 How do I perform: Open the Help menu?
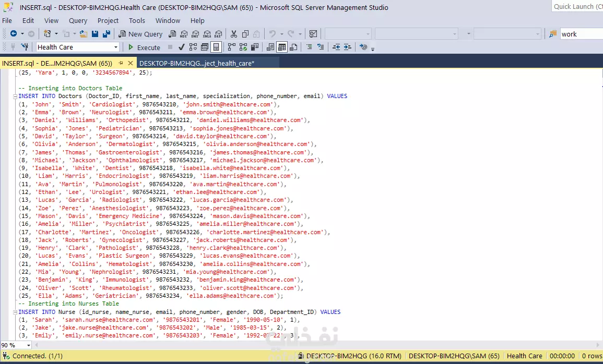coord(197,20)
